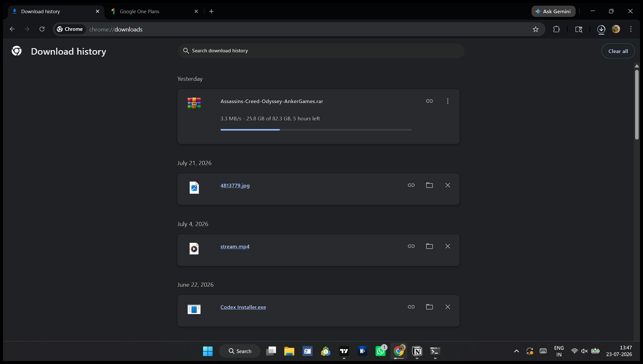Open the Chrome profile avatar menu
This screenshot has width=643, height=364.
click(616, 29)
